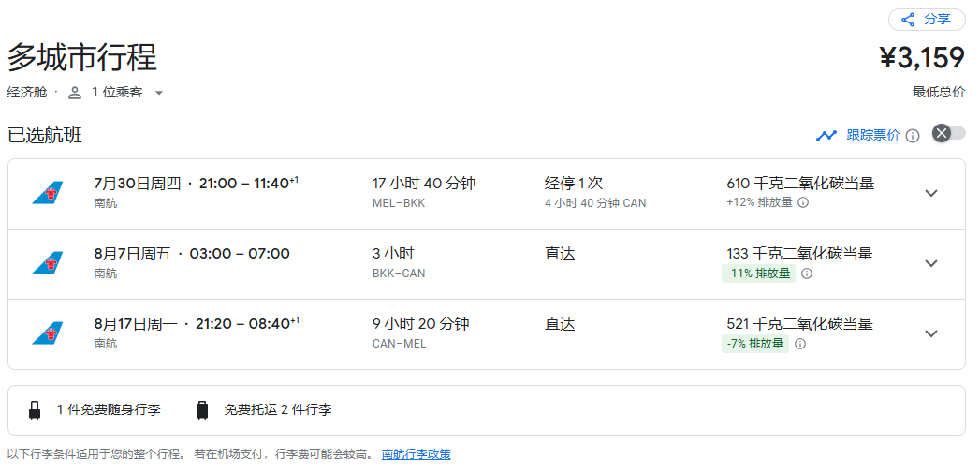980x474 pixels.
Task: Click the passenger person icon
Action: tap(75, 93)
